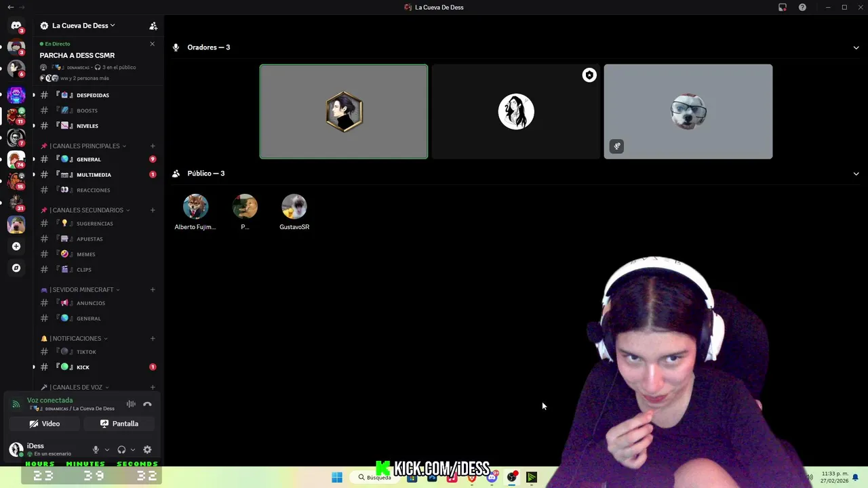Open user settings gear icon

coord(147,449)
